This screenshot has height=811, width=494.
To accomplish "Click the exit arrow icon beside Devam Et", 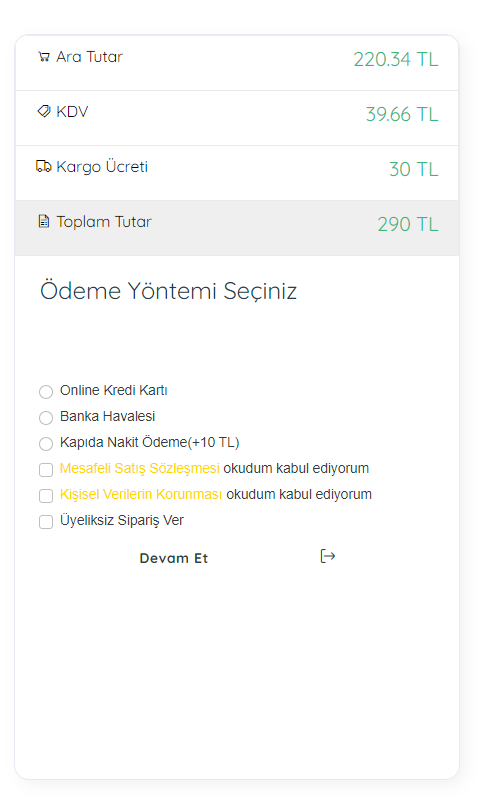I will click(327, 557).
